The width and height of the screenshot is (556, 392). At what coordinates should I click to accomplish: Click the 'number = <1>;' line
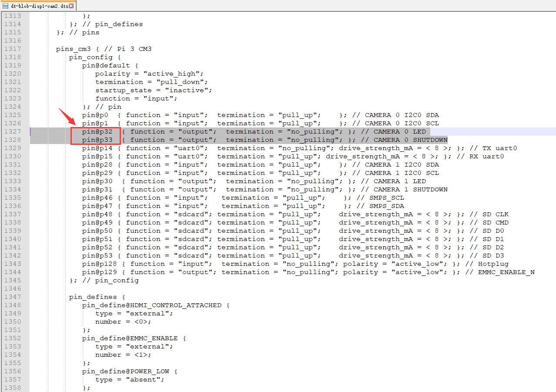coord(123,355)
